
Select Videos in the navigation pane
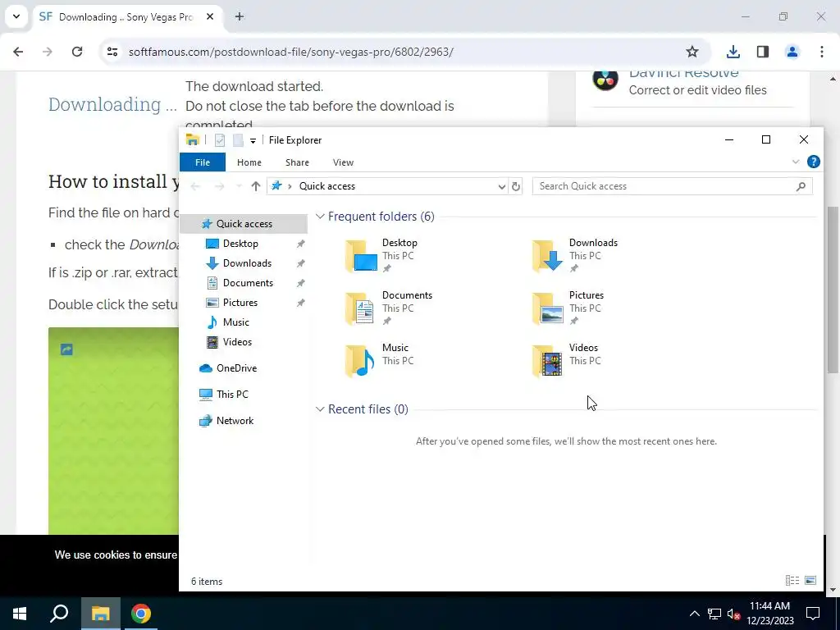click(237, 342)
